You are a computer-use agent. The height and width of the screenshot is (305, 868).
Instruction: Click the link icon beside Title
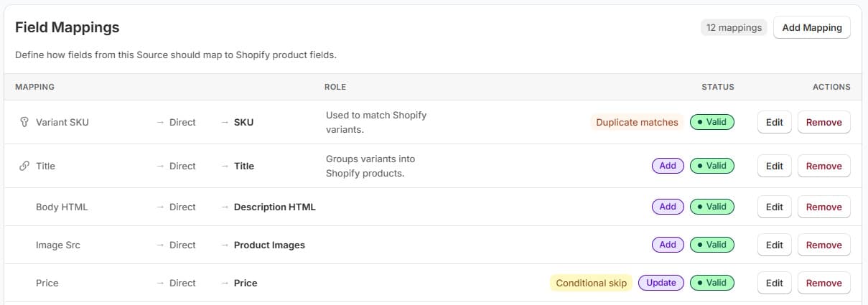click(24, 166)
